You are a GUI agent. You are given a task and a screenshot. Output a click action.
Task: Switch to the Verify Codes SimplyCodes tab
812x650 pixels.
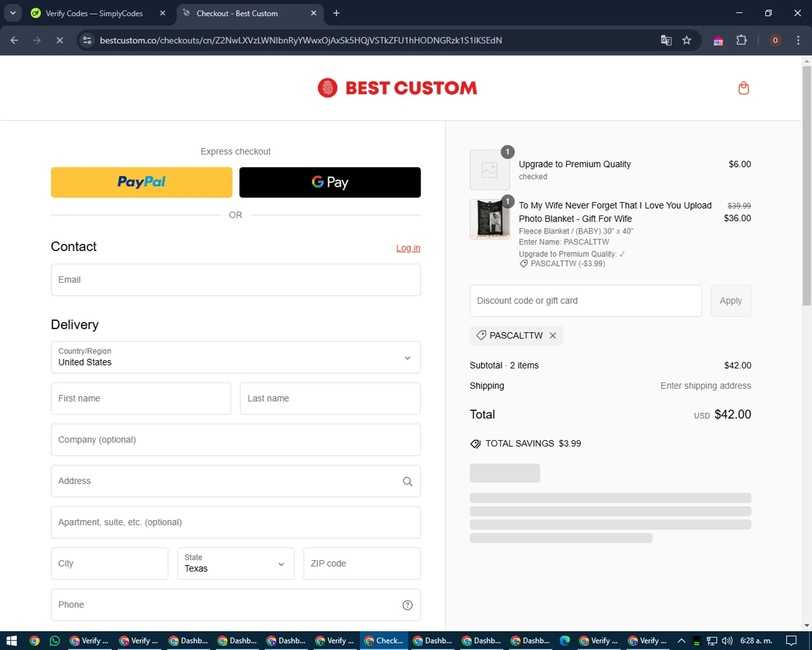[x=94, y=13]
